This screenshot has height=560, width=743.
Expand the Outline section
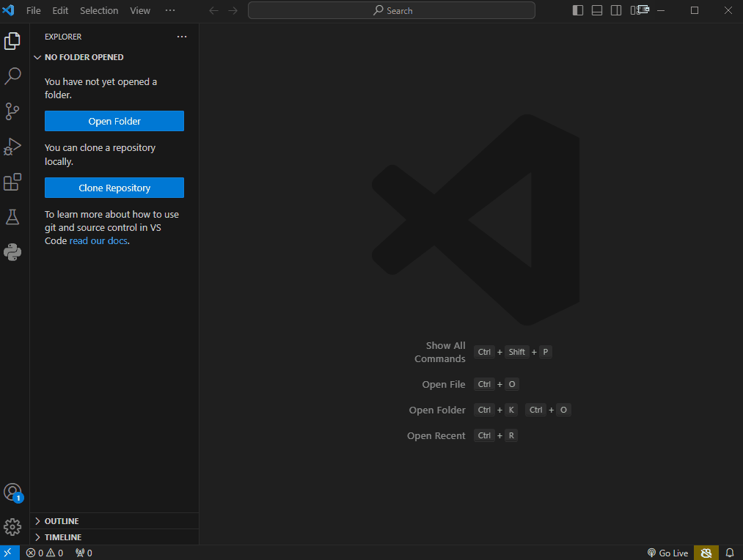click(x=114, y=520)
